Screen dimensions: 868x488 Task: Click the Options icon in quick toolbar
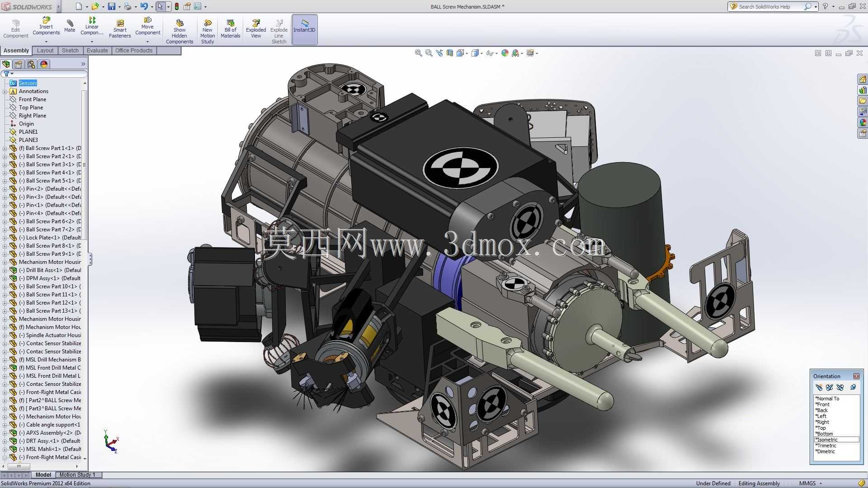coord(198,6)
